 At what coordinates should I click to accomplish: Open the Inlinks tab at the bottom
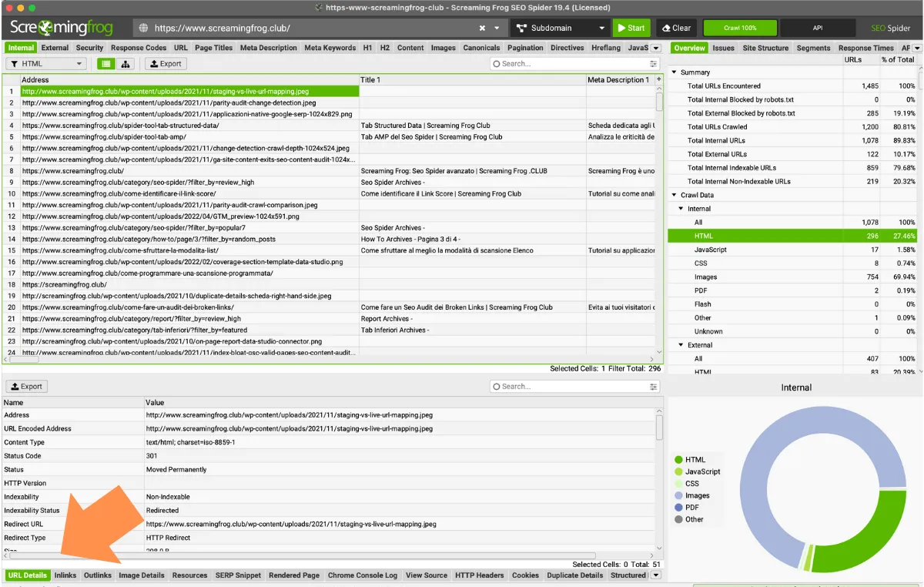65,575
